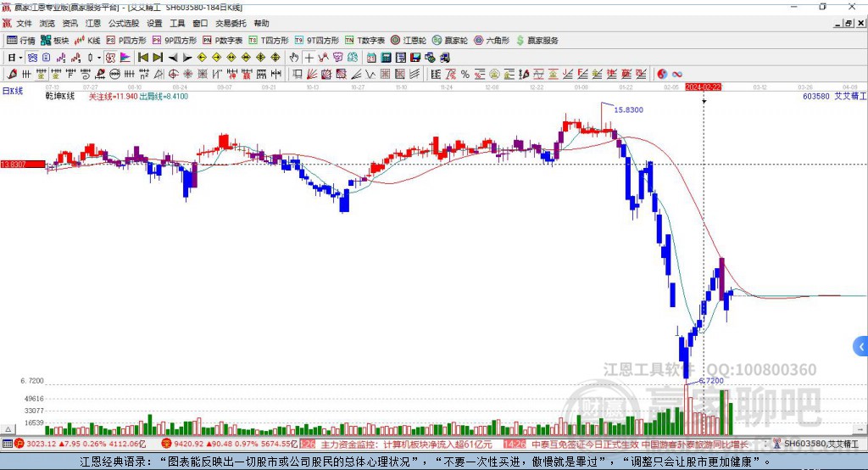
Task: Open the 9P四方形 tool
Action: pyautogui.click(x=175, y=41)
